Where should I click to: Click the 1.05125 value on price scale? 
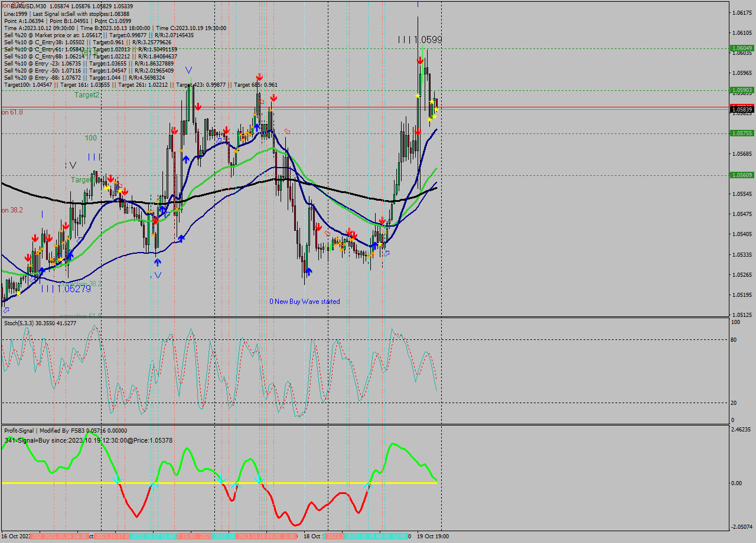point(742,315)
